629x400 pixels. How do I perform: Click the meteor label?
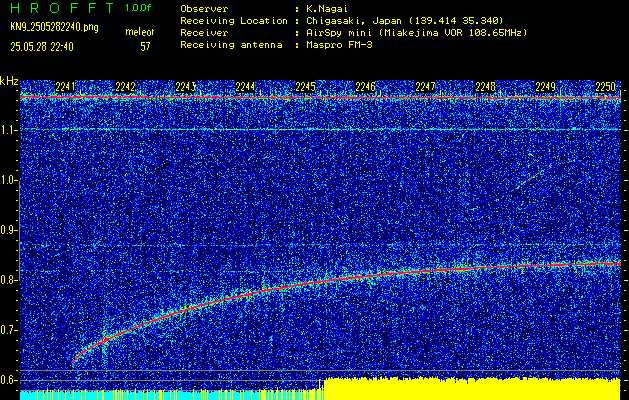point(140,32)
